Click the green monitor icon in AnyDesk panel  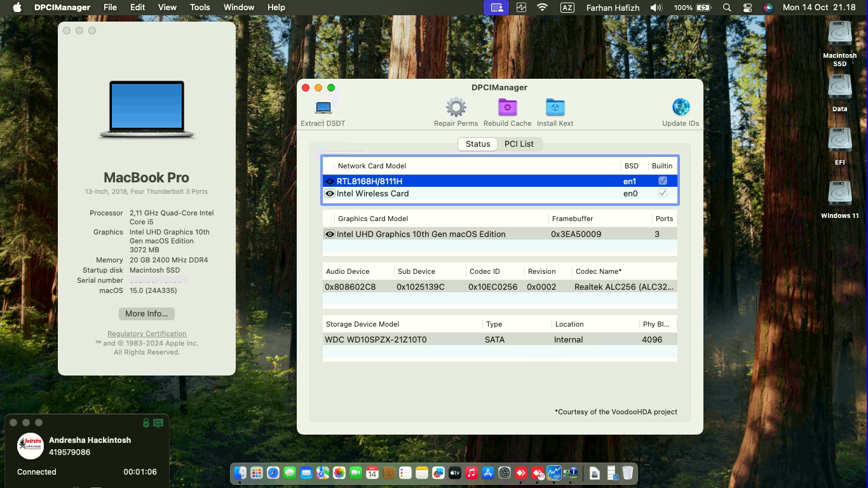tap(158, 423)
